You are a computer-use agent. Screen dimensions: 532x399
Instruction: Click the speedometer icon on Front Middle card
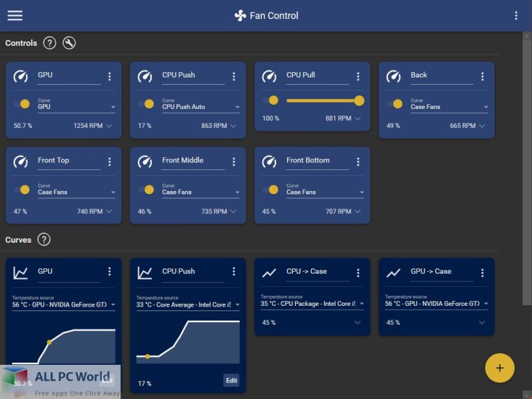click(x=145, y=161)
